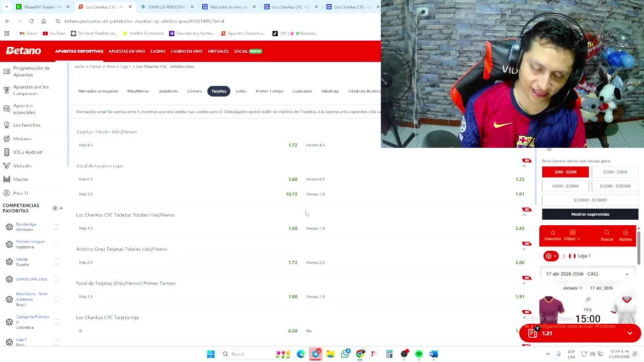The image size is (644, 362).
Task: Tick the Premier League checkbox
Action: pos(56,244)
